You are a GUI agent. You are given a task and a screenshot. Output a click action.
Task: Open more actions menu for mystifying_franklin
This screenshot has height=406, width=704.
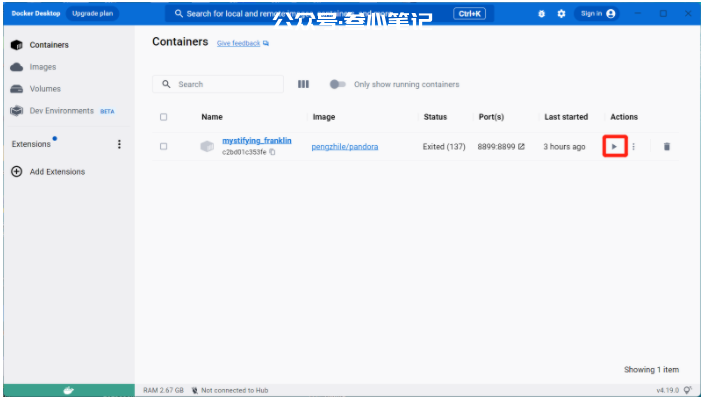634,146
